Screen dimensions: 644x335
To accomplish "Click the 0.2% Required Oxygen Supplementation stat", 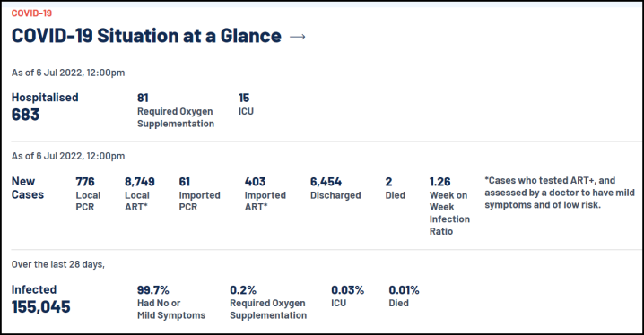I will [x=268, y=303].
